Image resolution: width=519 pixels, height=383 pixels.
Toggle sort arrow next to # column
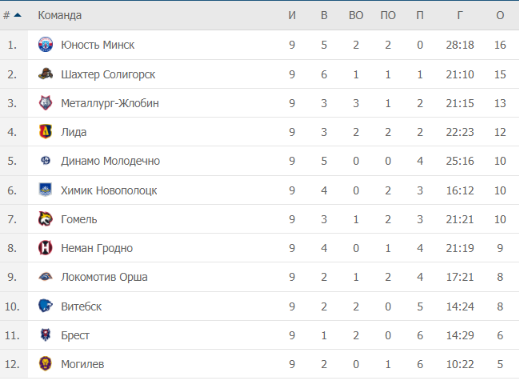pyautogui.click(x=18, y=15)
